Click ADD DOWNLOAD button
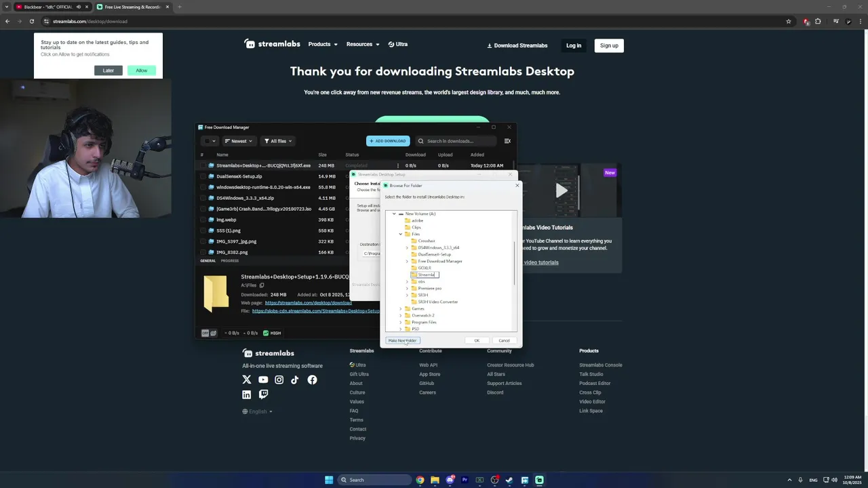The width and height of the screenshot is (868, 488). click(388, 141)
